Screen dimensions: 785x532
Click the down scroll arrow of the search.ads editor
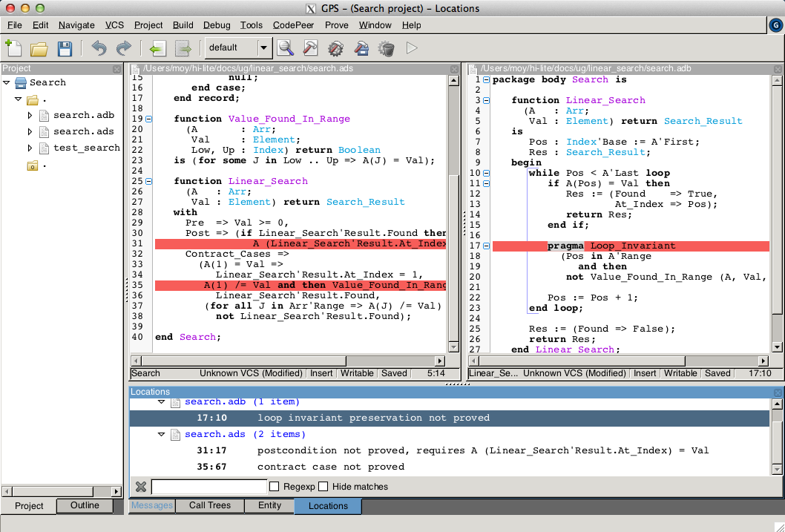tap(453, 347)
